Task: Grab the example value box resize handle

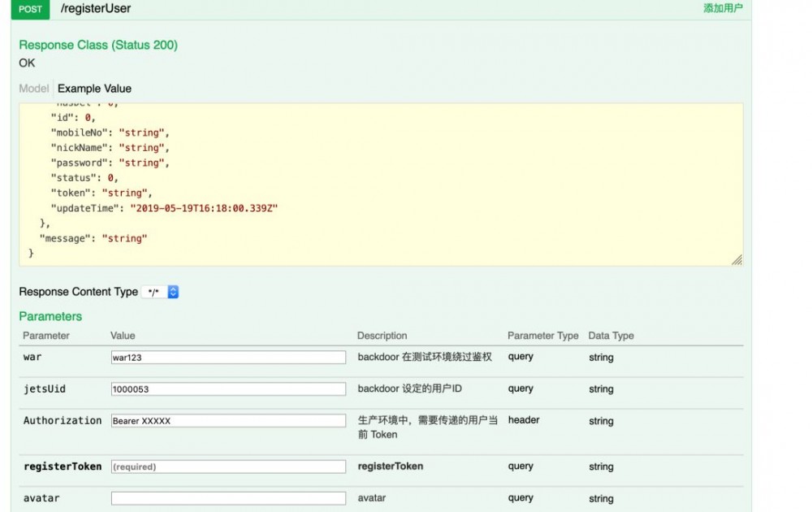Action: tap(737, 259)
